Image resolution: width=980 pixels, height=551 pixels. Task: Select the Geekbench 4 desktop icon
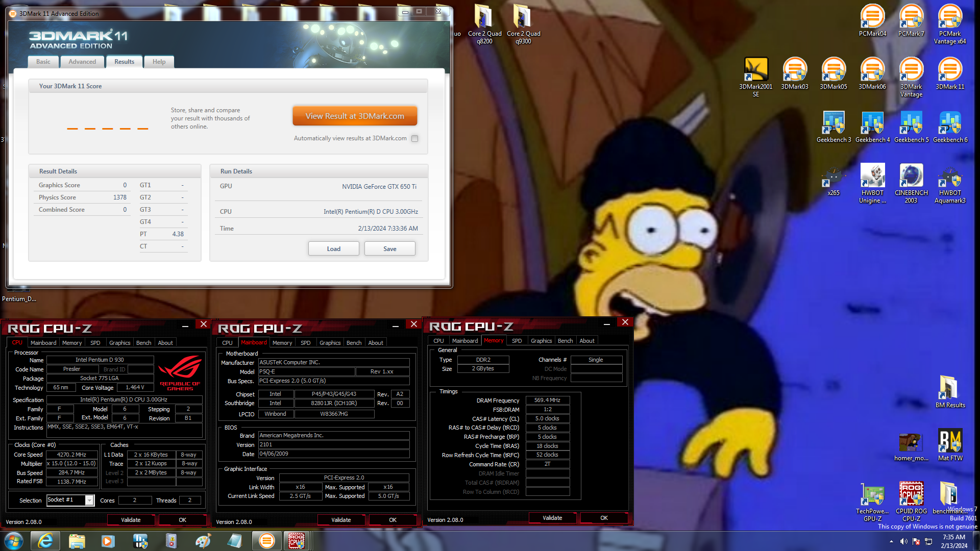pyautogui.click(x=872, y=127)
